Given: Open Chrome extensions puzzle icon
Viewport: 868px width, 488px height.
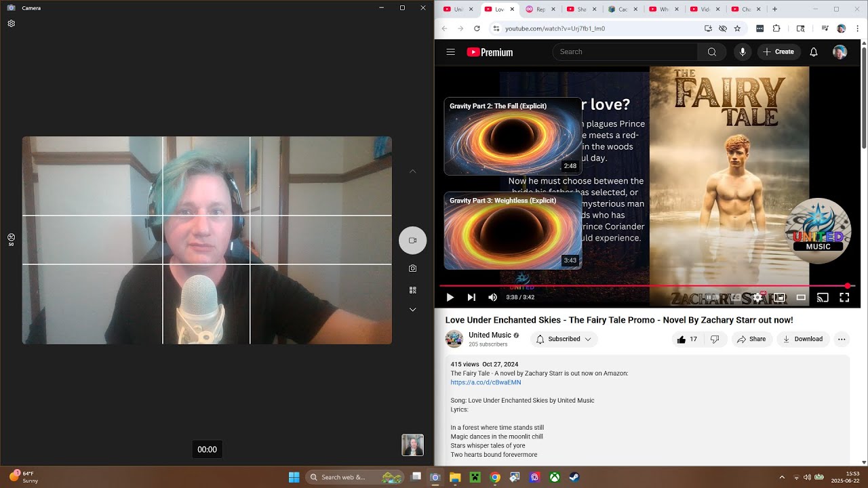Looking at the screenshot, I should [x=776, y=28].
